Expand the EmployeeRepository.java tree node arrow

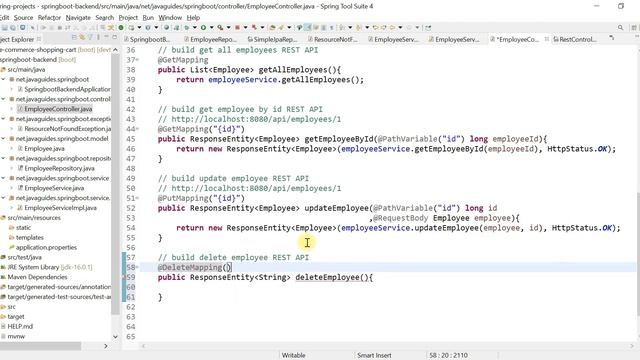pos(12,168)
